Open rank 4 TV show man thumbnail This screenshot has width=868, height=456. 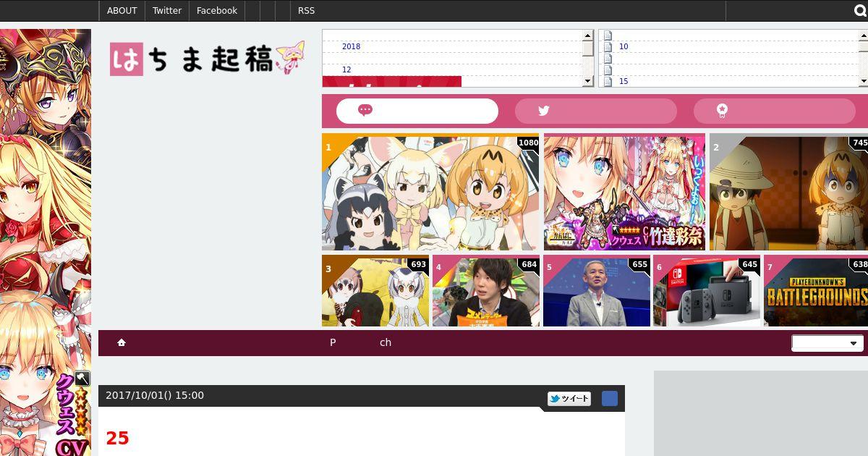pyautogui.click(x=486, y=291)
